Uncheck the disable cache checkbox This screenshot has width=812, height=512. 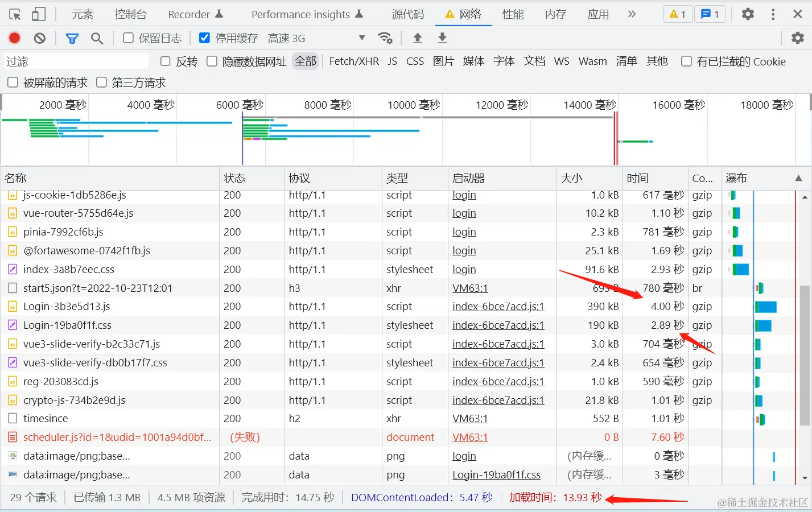[x=204, y=38]
